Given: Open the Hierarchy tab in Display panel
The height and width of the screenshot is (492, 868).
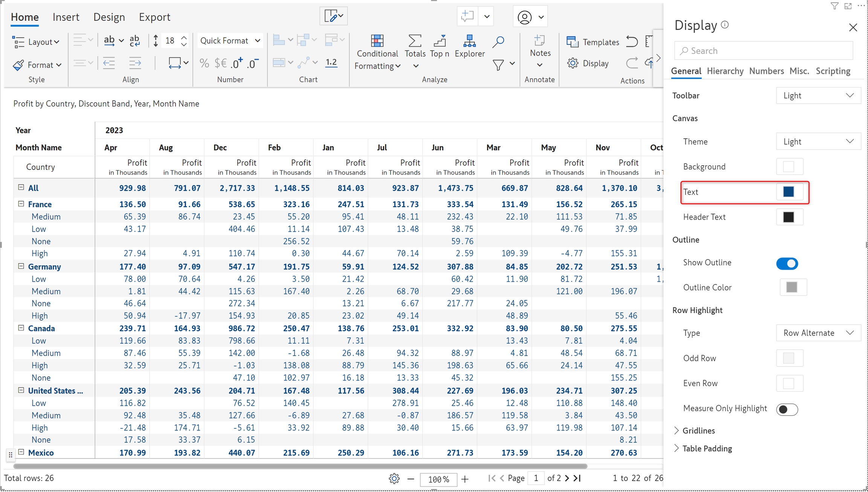Looking at the screenshot, I should (x=725, y=71).
